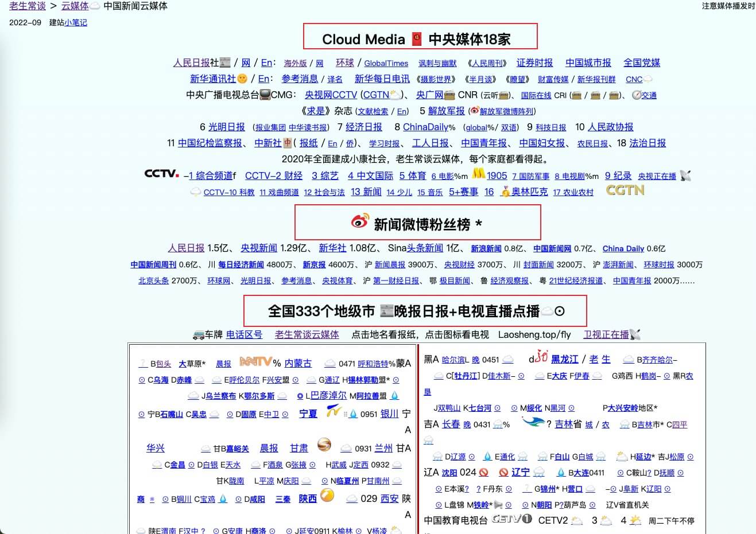Open the 沈阳 city link
The height and width of the screenshot is (534, 756).
click(449, 473)
